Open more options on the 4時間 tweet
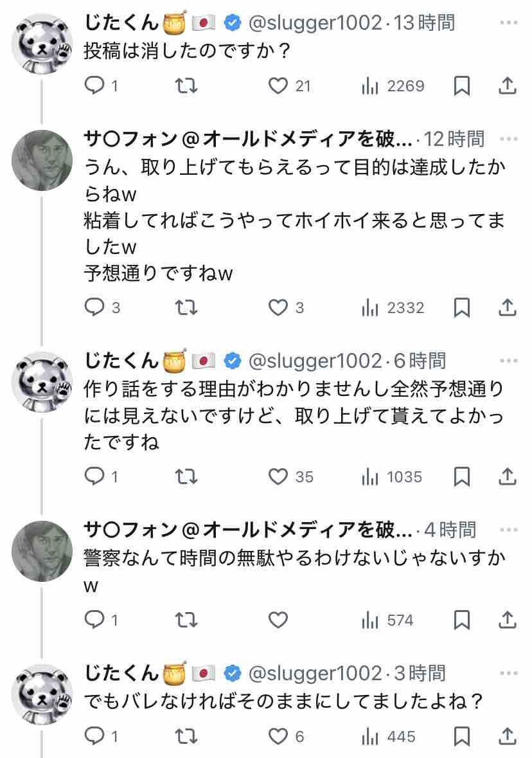The height and width of the screenshot is (758, 532). tap(508, 530)
